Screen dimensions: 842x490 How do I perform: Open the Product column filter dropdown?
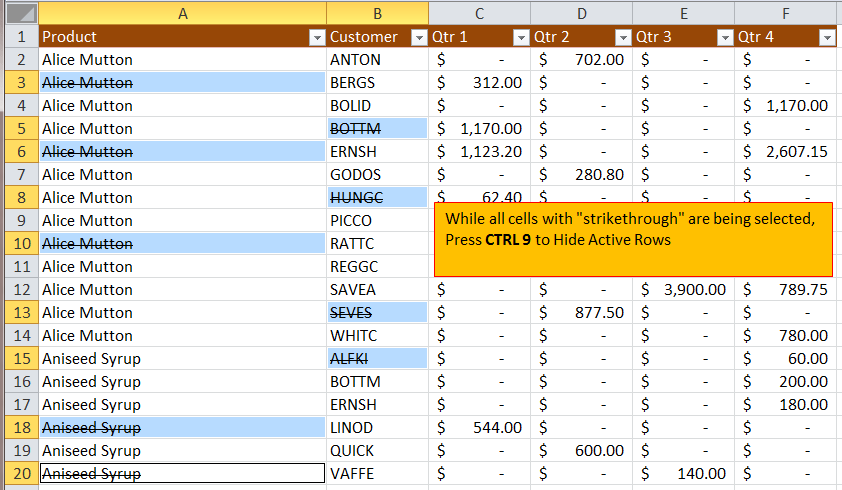coord(316,38)
